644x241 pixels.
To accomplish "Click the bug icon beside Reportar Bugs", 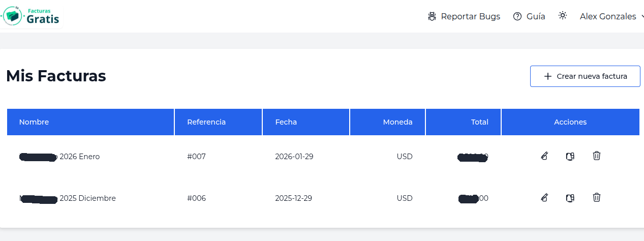I will (433, 17).
